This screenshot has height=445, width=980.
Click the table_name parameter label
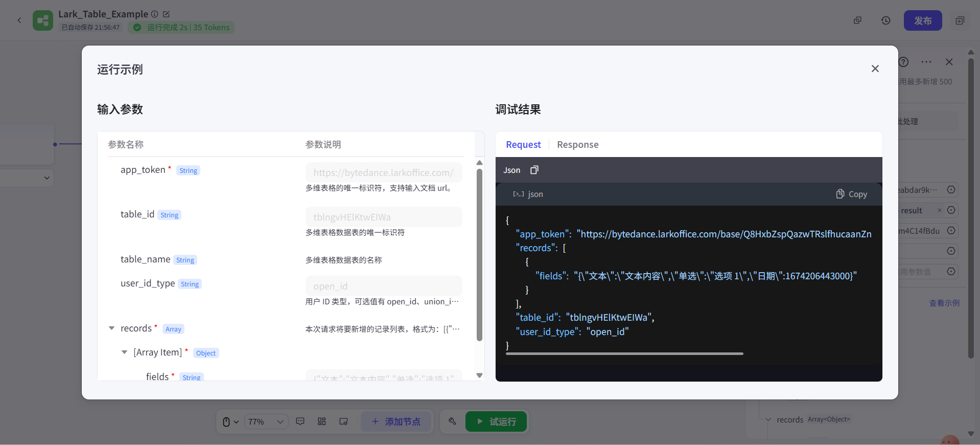(146, 259)
